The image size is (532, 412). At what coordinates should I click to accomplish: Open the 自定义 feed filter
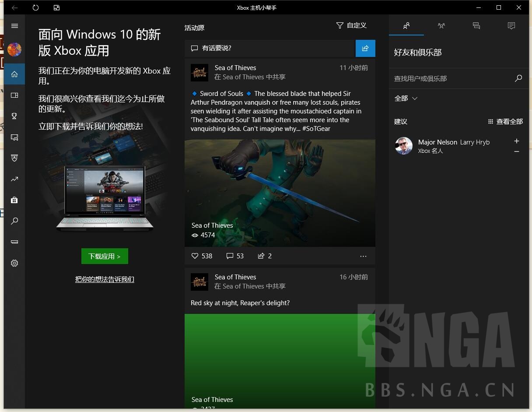(351, 25)
